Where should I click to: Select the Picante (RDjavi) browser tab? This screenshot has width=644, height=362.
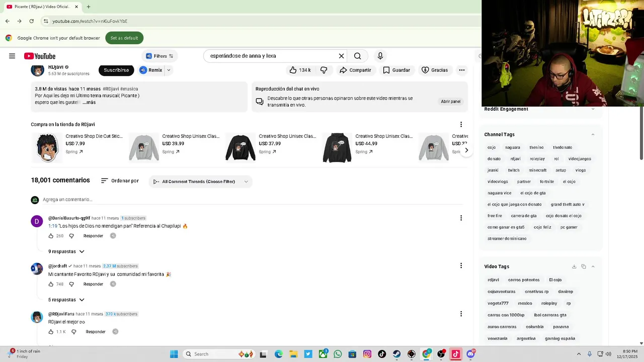(x=42, y=7)
